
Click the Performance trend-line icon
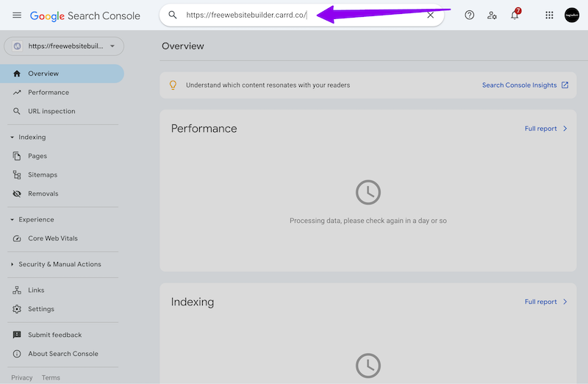17,93
